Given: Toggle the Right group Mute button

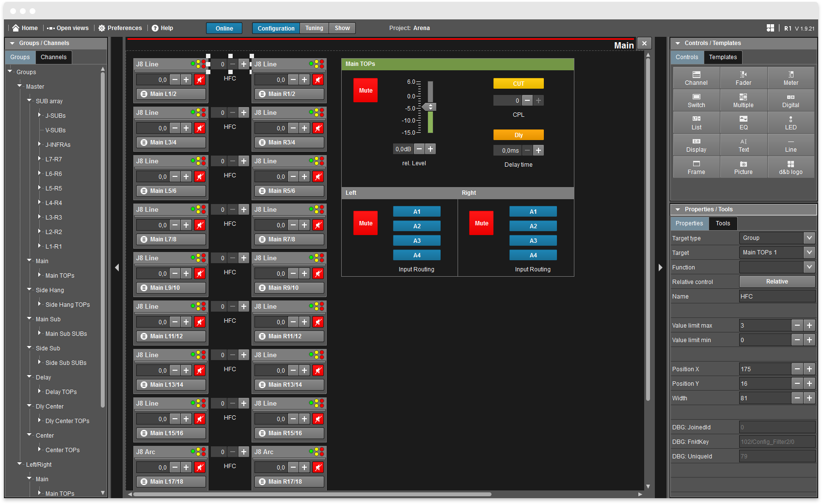Looking at the screenshot, I should (481, 223).
